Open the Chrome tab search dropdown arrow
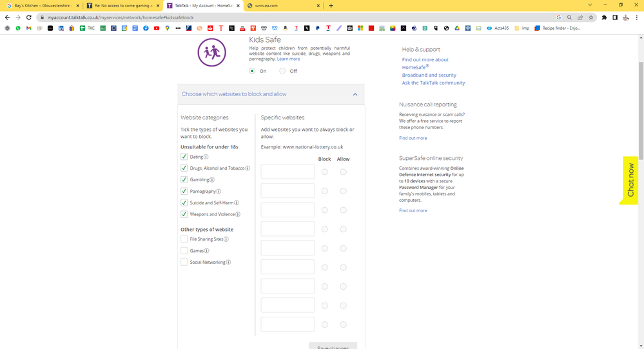Image resolution: width=644 pixels, height=349 pixels. click(589, 5)
